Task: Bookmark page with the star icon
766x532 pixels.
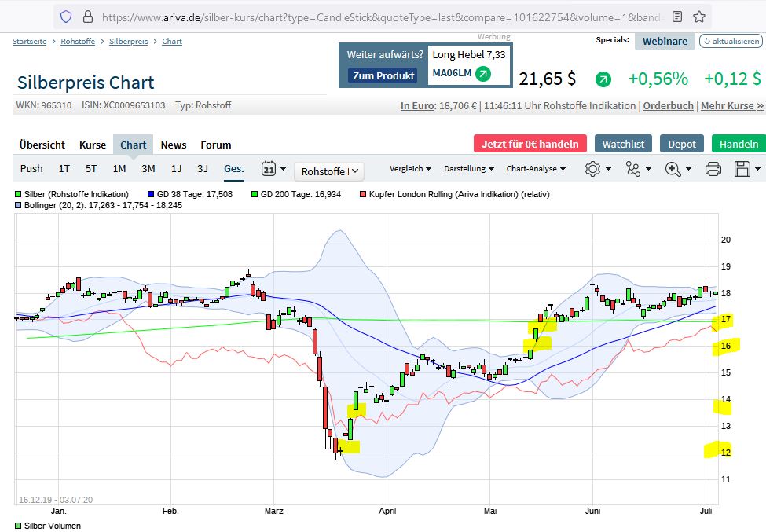Action: point(699,17)
